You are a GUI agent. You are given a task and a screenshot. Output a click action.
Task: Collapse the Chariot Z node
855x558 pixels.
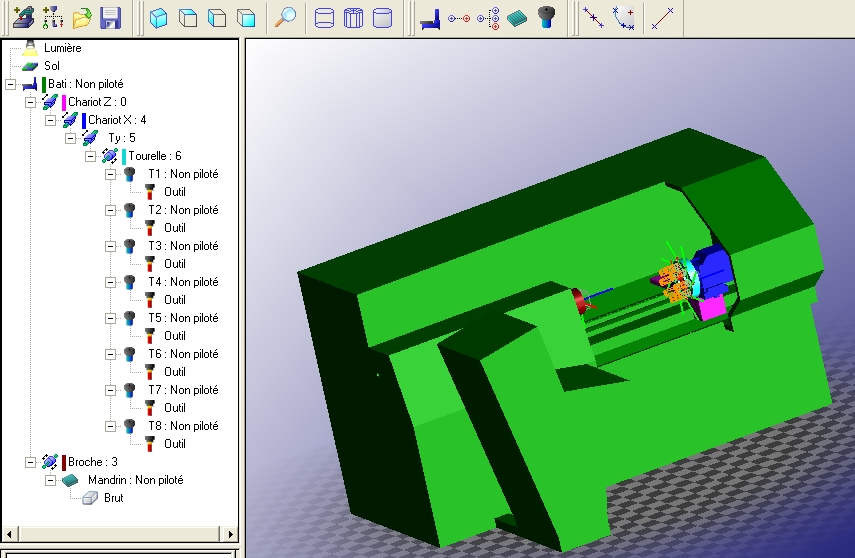[31, 102]
